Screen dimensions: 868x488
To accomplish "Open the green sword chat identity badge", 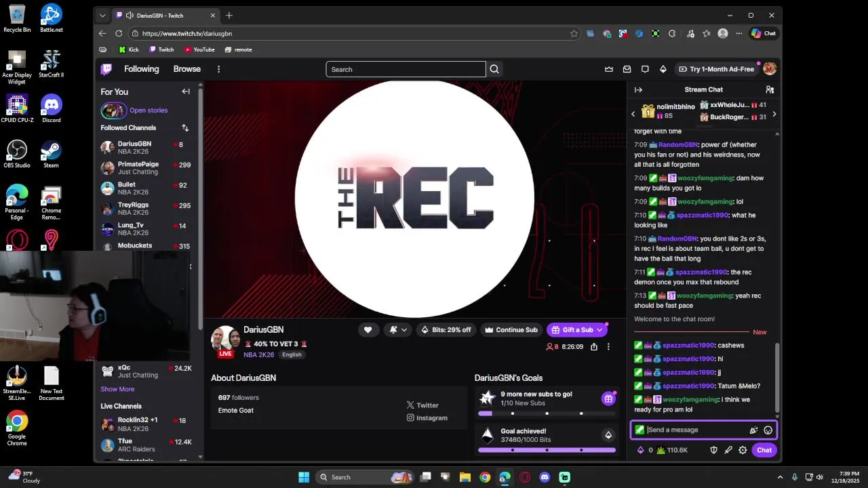I will [639, 430].
